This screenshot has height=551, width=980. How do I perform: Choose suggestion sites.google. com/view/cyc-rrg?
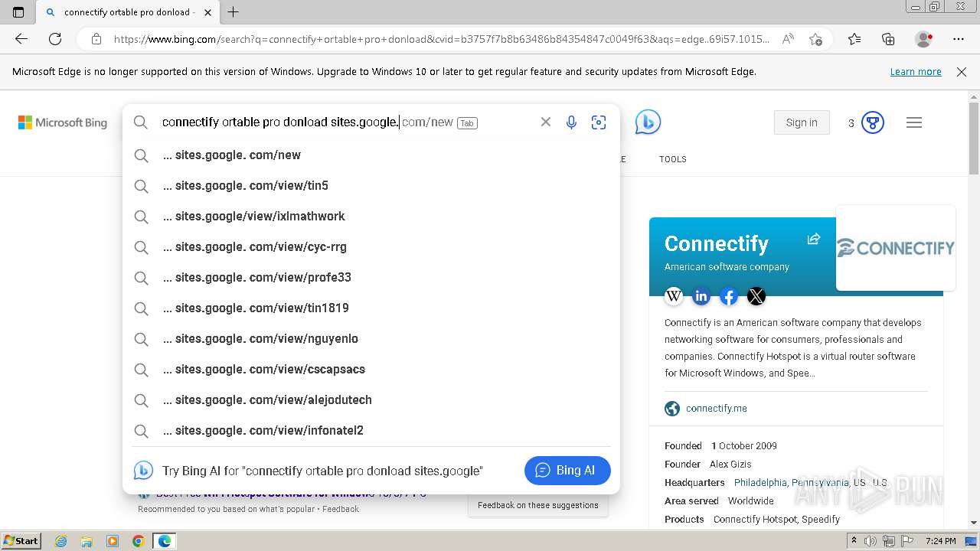[371, 246]
